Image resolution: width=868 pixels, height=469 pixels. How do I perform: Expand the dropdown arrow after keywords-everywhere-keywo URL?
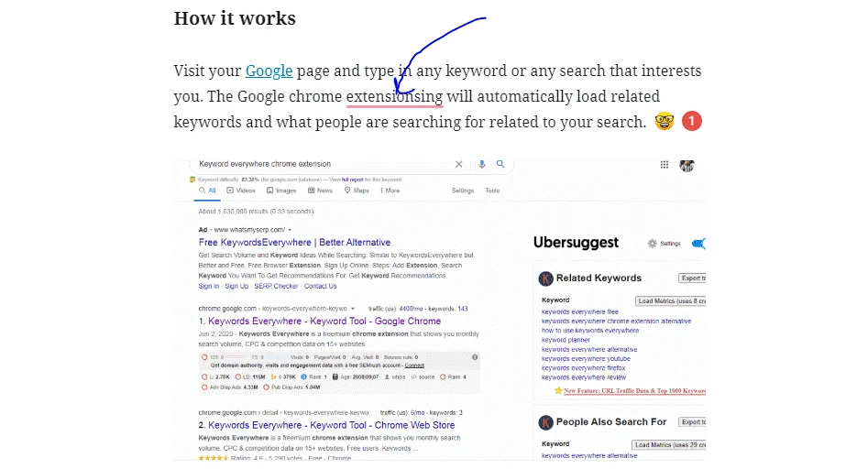(353, 310)
